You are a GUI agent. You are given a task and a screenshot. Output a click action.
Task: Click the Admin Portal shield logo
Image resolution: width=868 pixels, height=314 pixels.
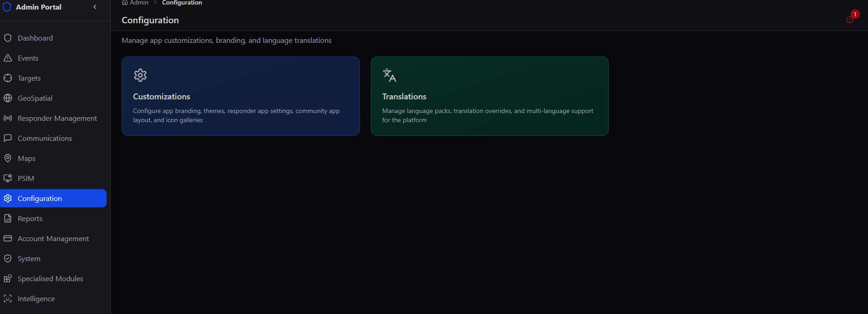pos(7,6)
